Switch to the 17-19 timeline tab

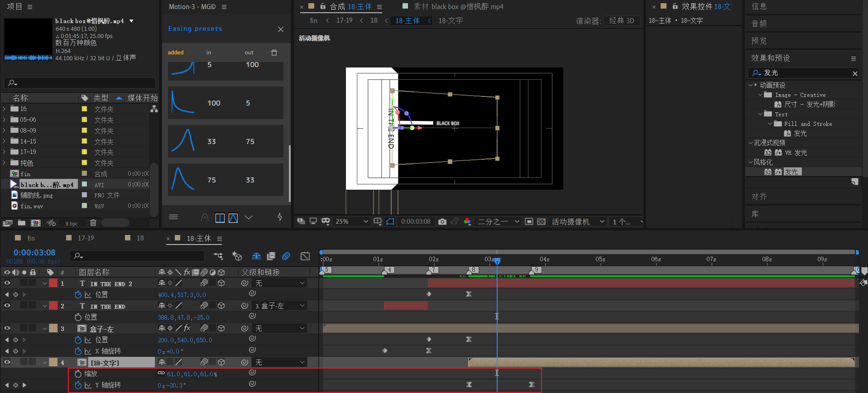(x=86, y=238)
